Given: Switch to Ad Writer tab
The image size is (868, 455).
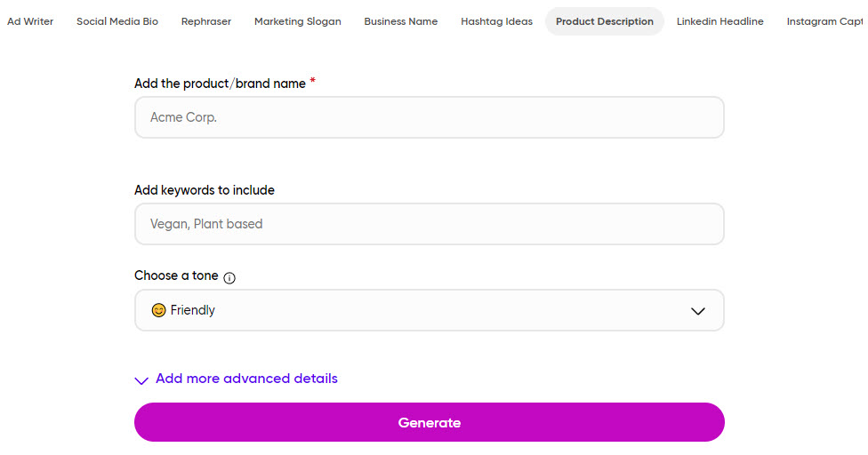Looking at the screenshot, I should click(x=30, y=21).
